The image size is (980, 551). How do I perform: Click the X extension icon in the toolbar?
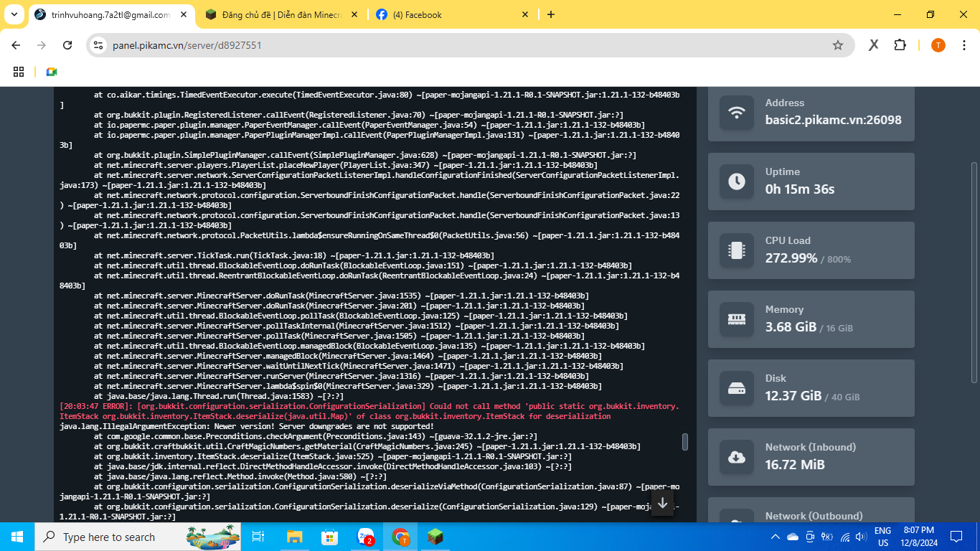coord(873,45)
